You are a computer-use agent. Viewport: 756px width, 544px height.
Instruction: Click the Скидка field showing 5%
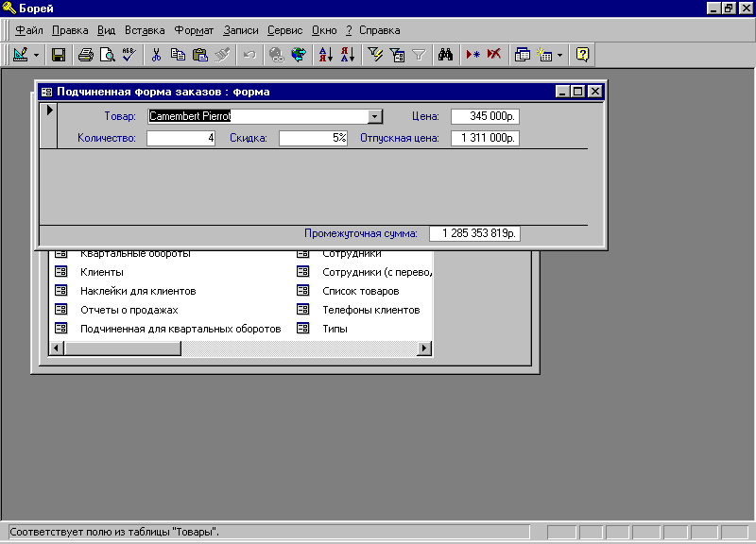tap(313, 138)
